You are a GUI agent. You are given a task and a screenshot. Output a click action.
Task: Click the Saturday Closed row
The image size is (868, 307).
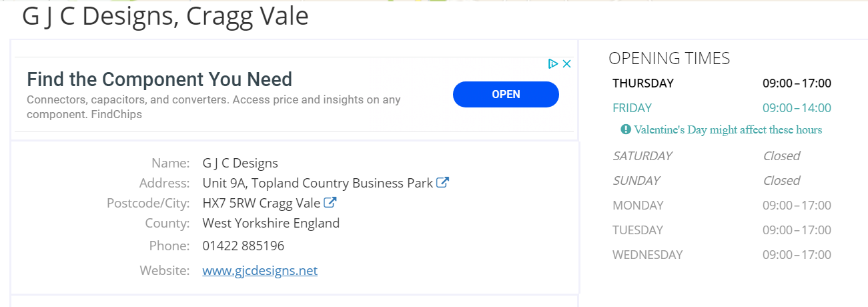click(x=722, y=156)
